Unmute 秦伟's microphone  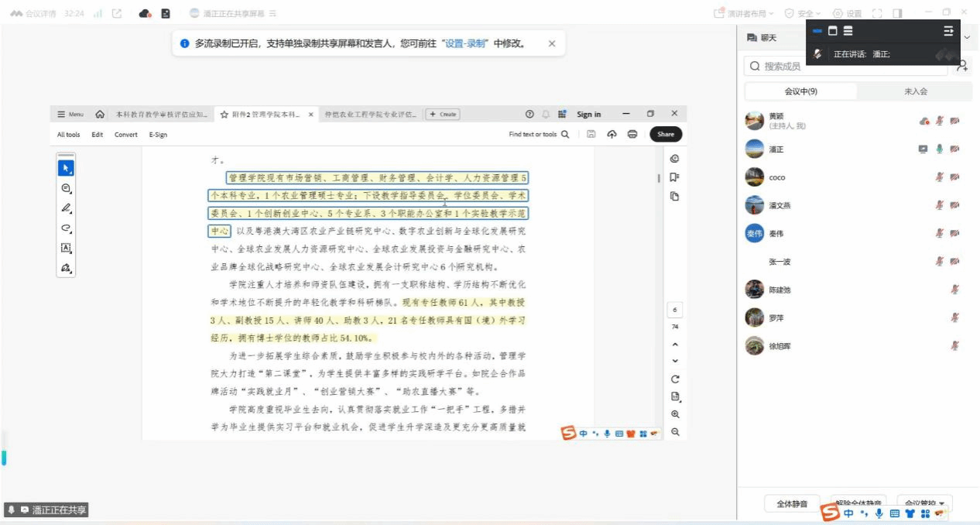click(939, 233)
